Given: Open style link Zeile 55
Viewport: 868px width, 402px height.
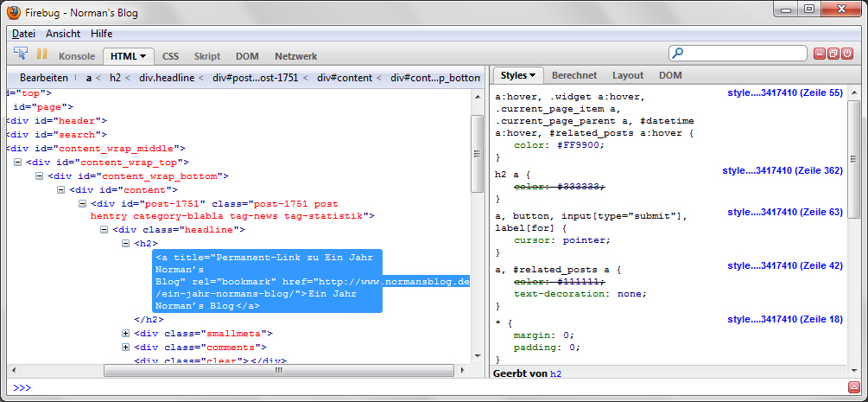Looking at the screenshot, I should click(785, 93).
